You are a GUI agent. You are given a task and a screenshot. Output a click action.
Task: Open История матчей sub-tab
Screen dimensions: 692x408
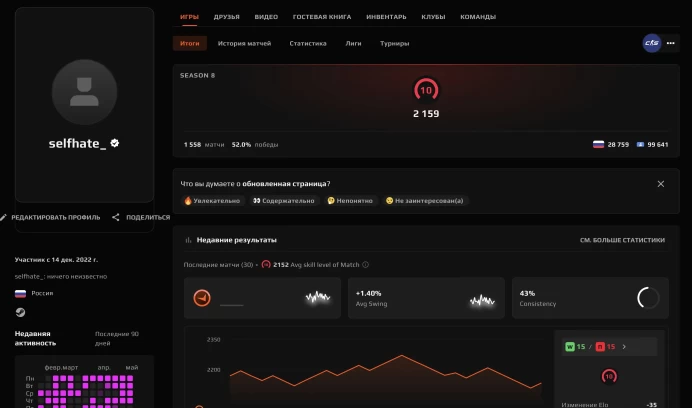click(x=244, y=43)
